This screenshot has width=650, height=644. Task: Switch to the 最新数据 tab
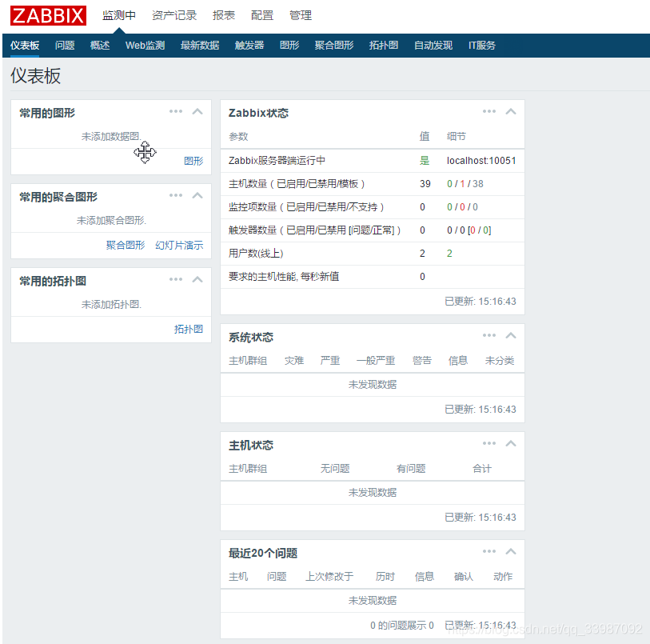pyautogui.click(x=200, y=46)
